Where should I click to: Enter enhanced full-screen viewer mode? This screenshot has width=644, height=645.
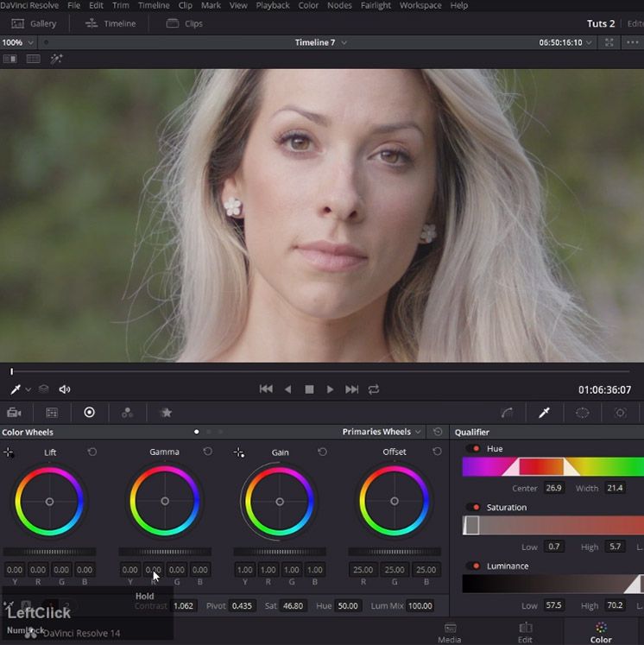(x=609, y=42)
